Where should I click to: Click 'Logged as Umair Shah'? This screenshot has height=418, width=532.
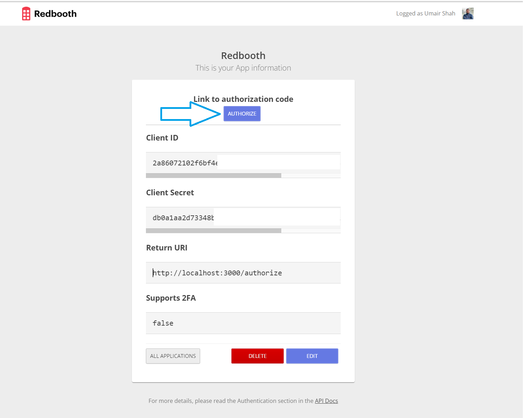click(425, 13)
